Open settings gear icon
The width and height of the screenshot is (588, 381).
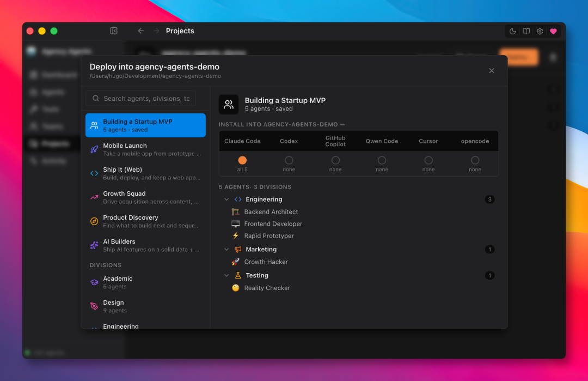(540, 31)
